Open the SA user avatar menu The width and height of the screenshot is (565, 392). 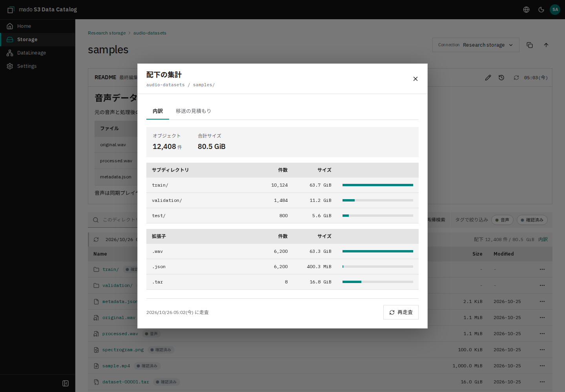555,9
